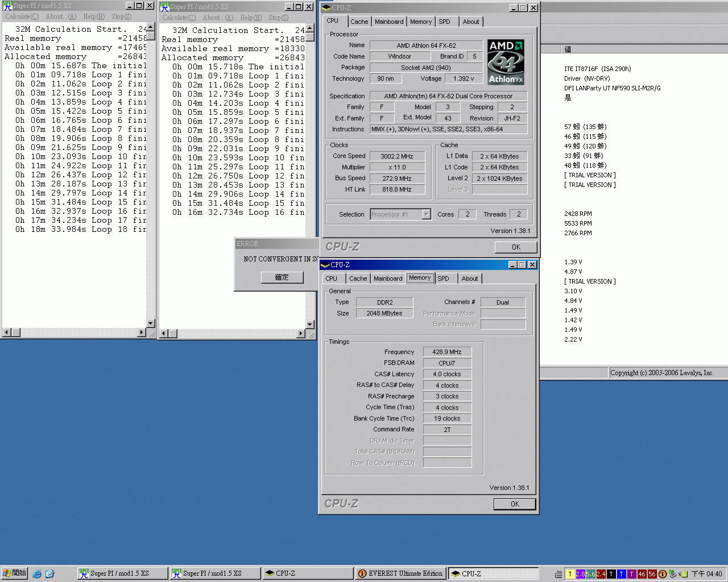This screenshot has height=582, width=728.
Task: Click the memory Frequency value 428.9 MHz
Action: pos(447,352)
